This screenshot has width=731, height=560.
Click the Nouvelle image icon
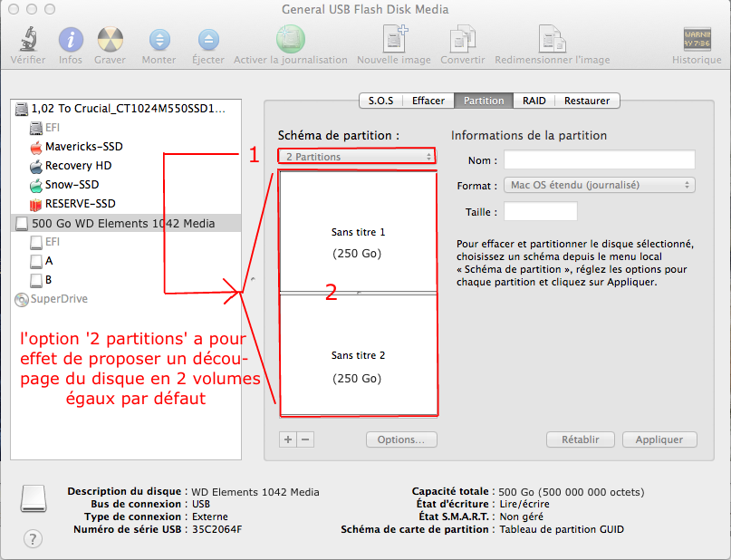(x=394, y=40)
